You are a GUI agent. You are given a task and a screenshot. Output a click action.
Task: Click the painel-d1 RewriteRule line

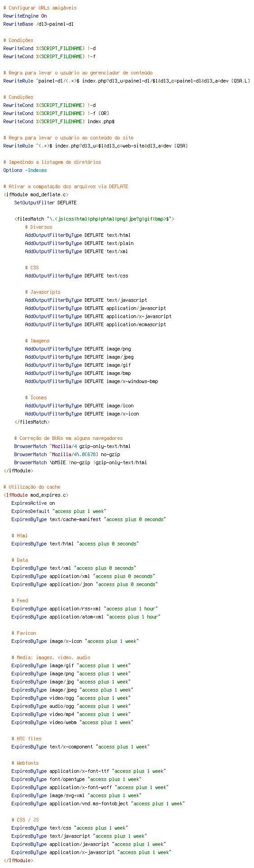click(x=127, y=81)
